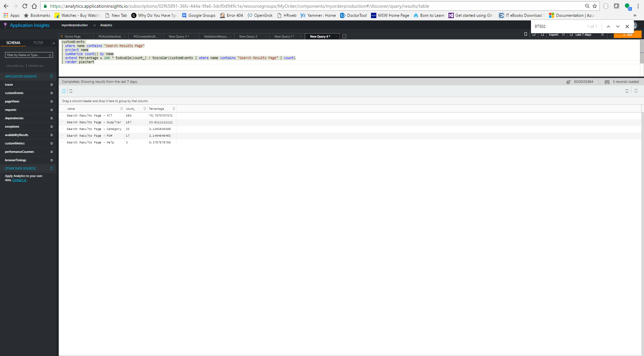Select the SCHEMA tab in sidebar

(13, 43)
